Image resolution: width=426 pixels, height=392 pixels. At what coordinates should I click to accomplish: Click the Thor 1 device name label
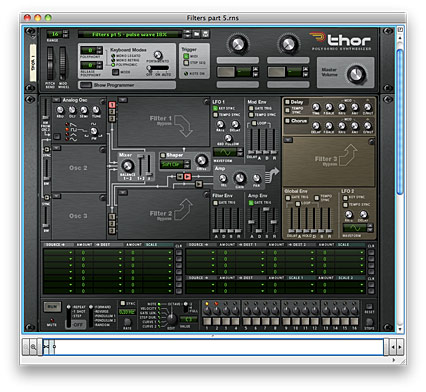click(x=33, y=63)
